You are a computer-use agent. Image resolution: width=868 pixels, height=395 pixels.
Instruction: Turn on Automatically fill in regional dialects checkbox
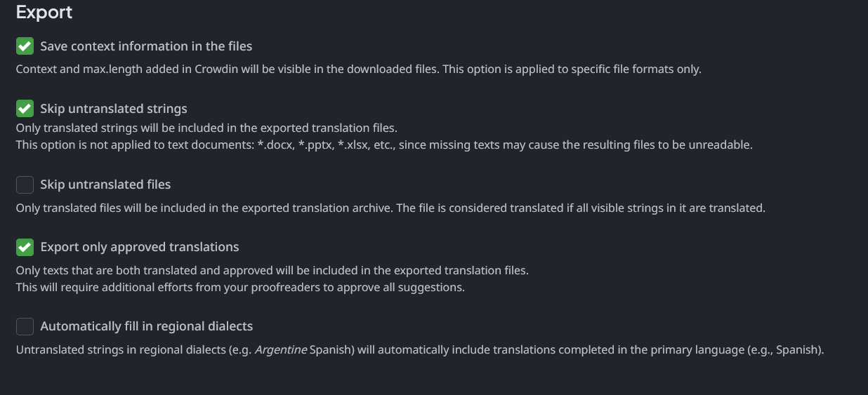(25, 326)
